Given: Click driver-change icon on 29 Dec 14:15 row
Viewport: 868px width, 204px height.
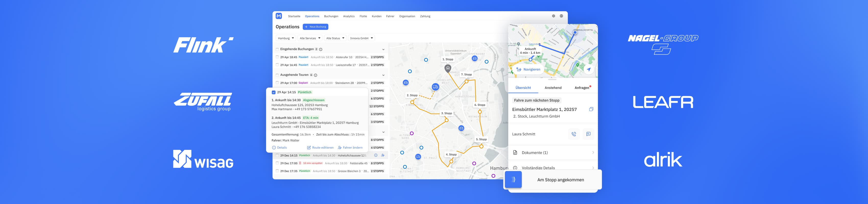Looking at the screenshot, I should 383,156.
